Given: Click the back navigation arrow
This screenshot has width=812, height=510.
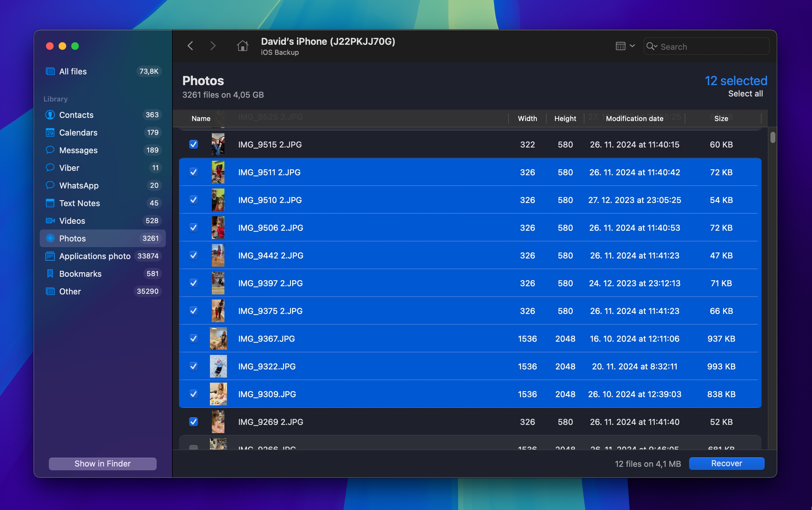Looking at the screenshot, I should [191, 46].
